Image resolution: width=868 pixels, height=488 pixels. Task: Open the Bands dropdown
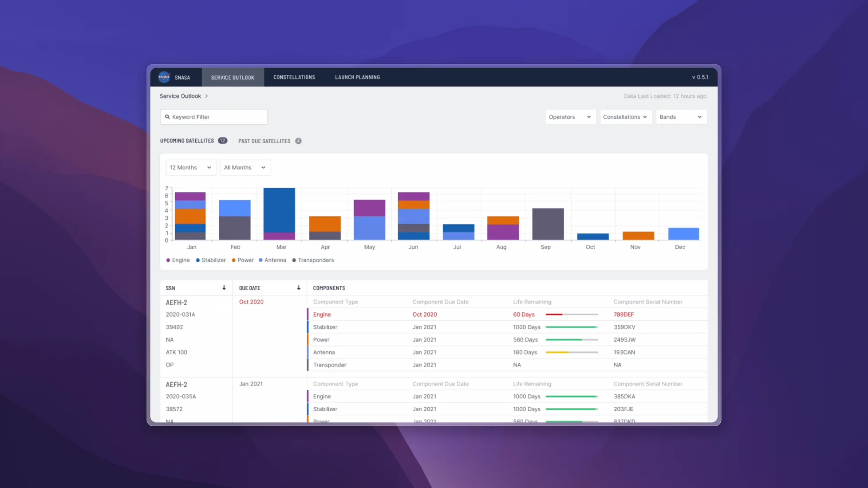click(681, 117)
